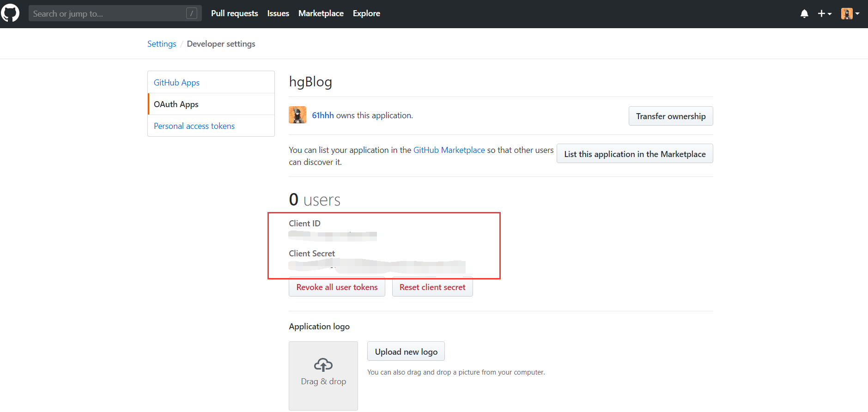
Task: Click the Upload new logo button
Action: 406,351
